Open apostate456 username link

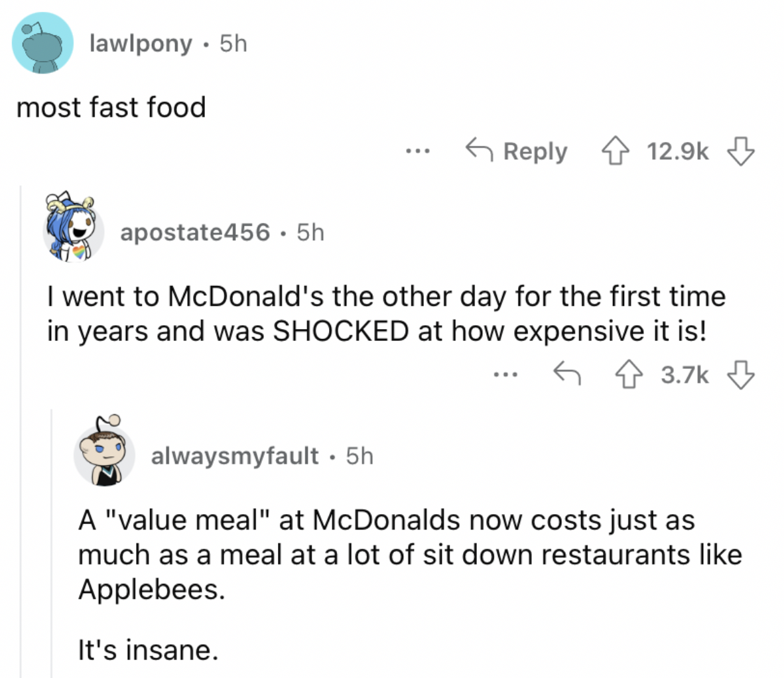pyautogui.click(x=195, y=232)
